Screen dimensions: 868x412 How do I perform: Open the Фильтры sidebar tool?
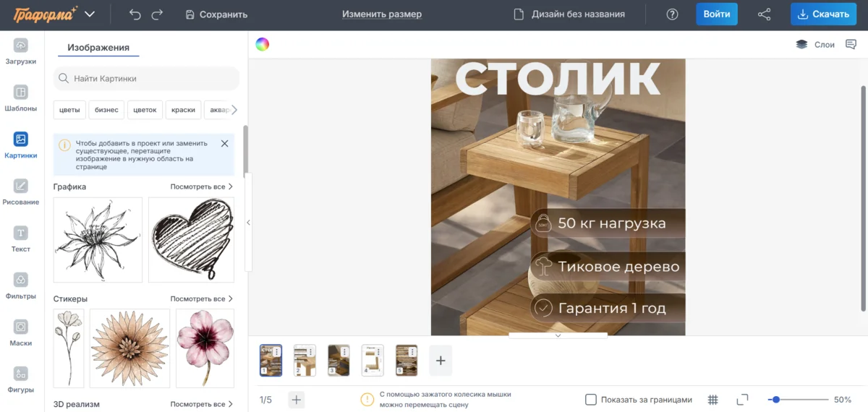21,286
